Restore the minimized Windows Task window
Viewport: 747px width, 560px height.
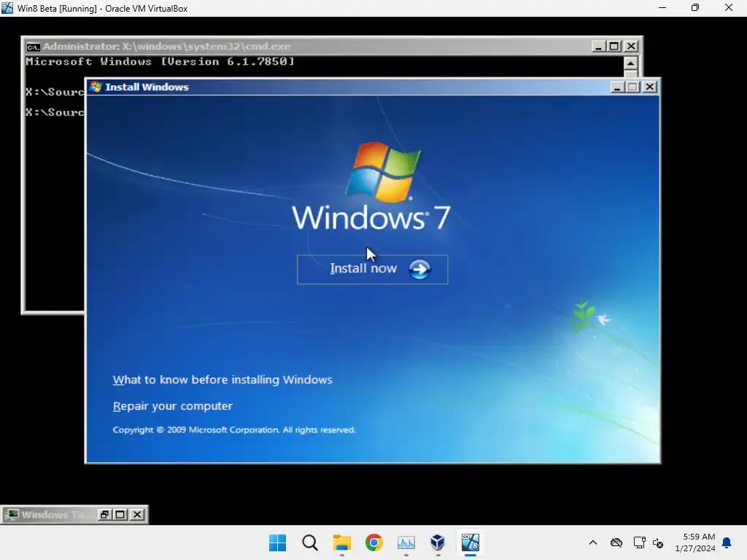click(104, 514)
